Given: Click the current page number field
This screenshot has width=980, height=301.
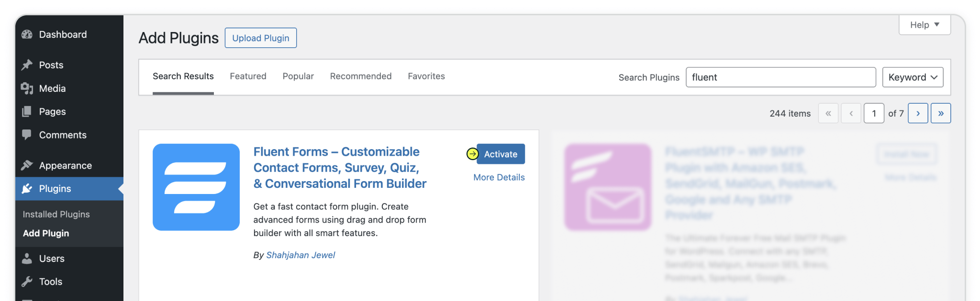Looking at the screenshot, I should (x=874, y=113).
